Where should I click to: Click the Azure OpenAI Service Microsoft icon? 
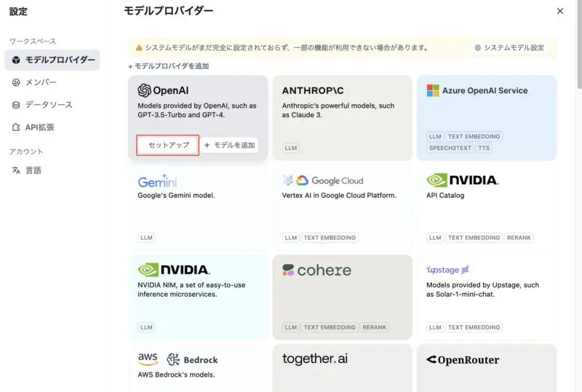[x=433, y=90]
